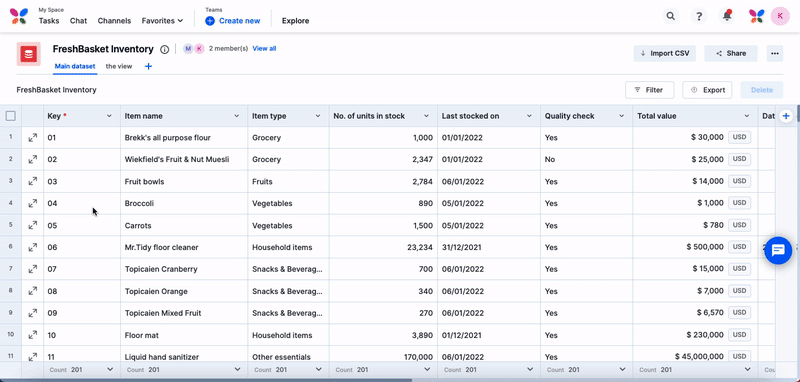Expand row 05 Carrots record
Image resolution: width=800 pixels, height=382 pixels.
(33, 225)
